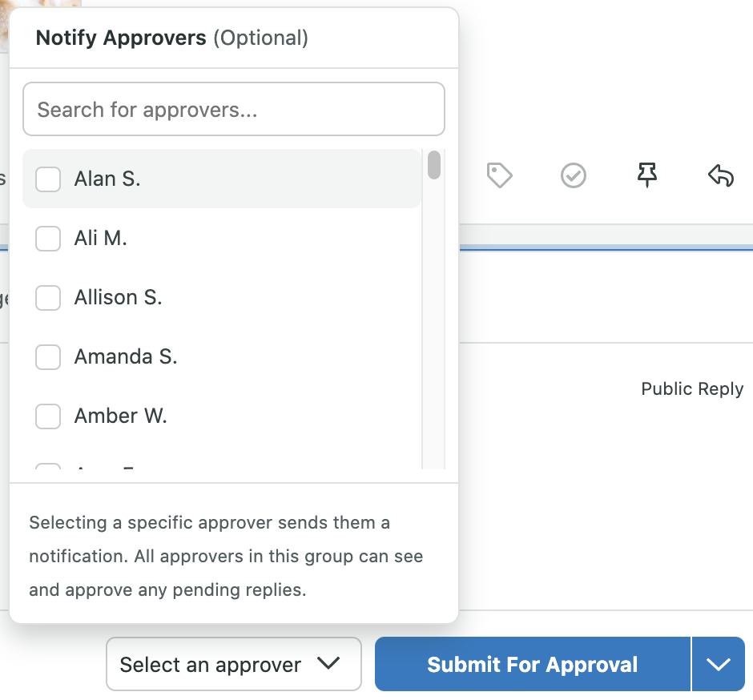Click the reply arrow icon
The width and height of the screenshot is (753, 700).
pos(721,175)
